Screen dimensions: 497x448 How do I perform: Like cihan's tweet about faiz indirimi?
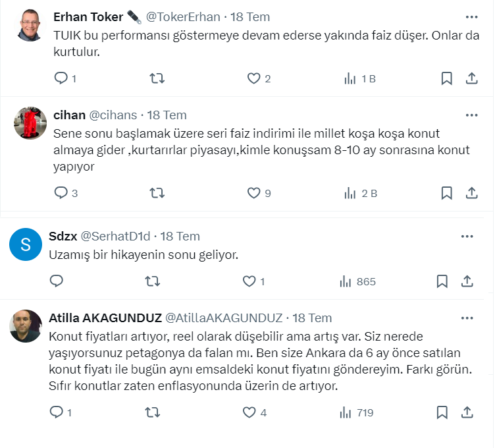[254, 193]
